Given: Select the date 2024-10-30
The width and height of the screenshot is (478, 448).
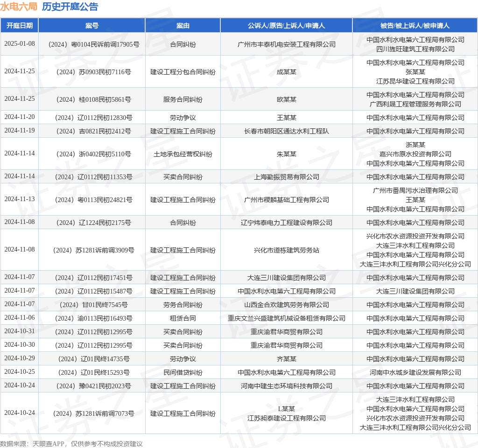Looking at the screenshot, I should point(20,344).
